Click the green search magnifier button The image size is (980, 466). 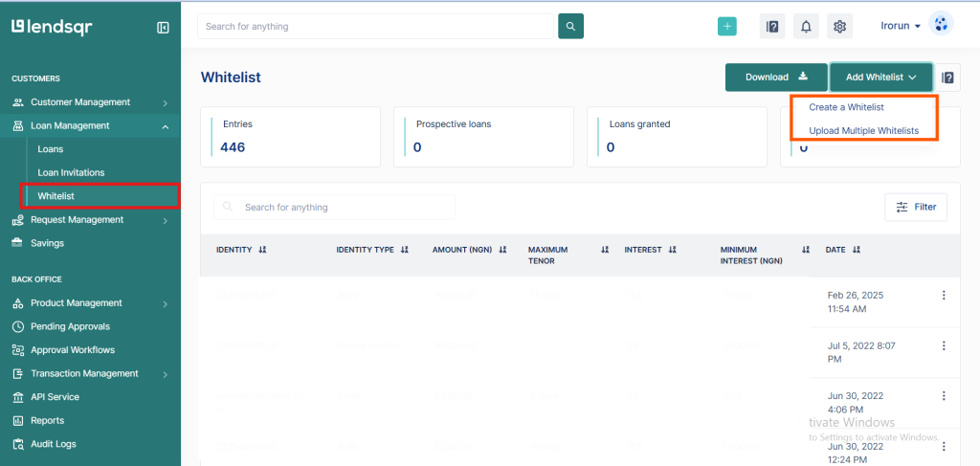tap(570, 26)
